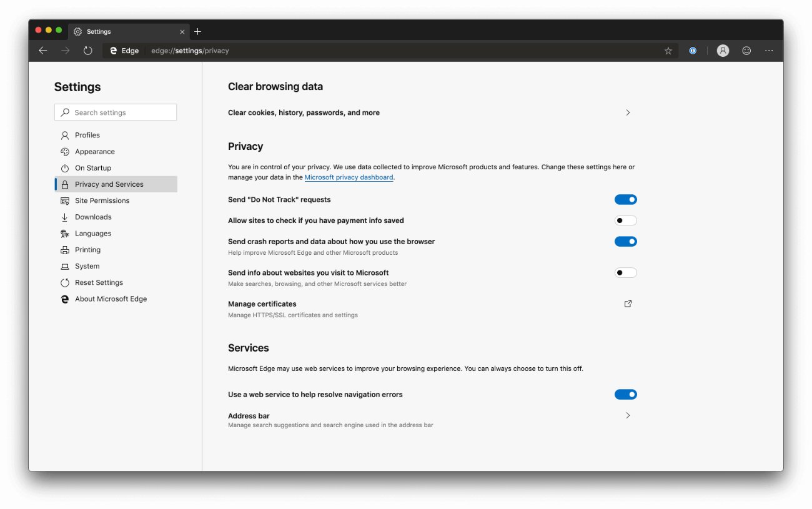Select the Appearance paintbrush icon
This screenshot has height=509, width=812.
pos(65,151)
